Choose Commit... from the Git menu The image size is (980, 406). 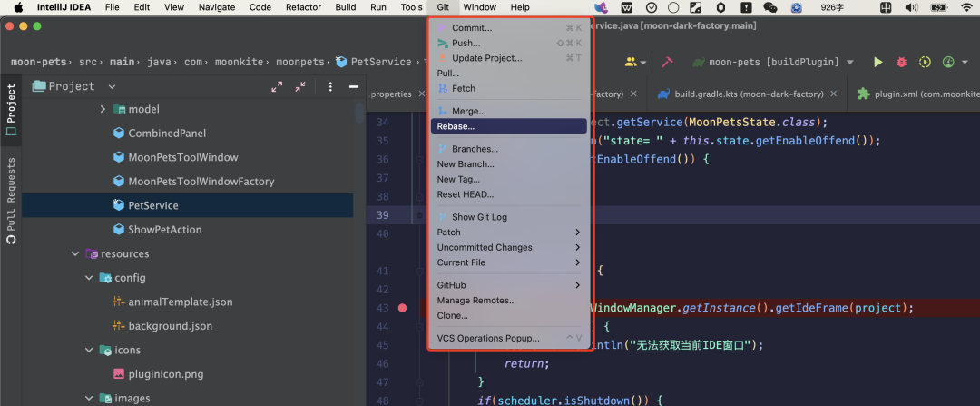click(509, 27)
